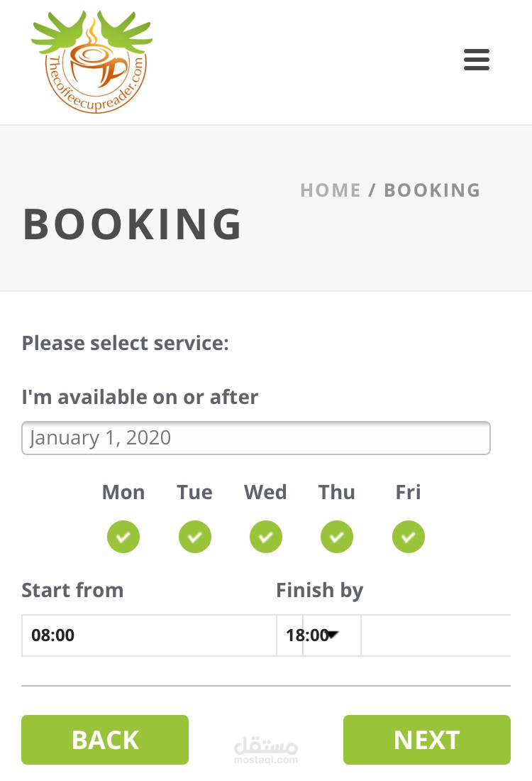Click the Please select service label

pyautogui.click(x=126, y=343)
